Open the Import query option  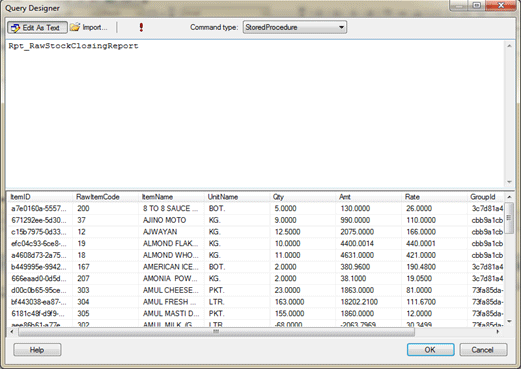[x=89, y=27]
